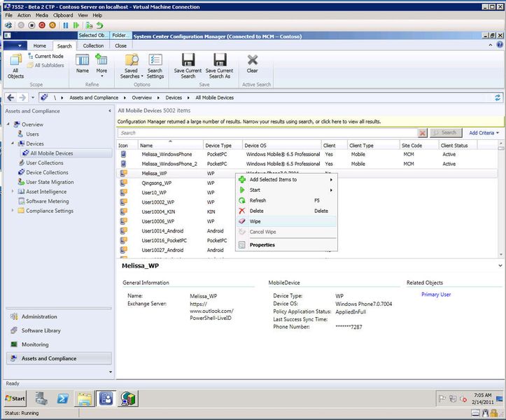Open Windows PowerShell from the taskbar

pos(62,398)
